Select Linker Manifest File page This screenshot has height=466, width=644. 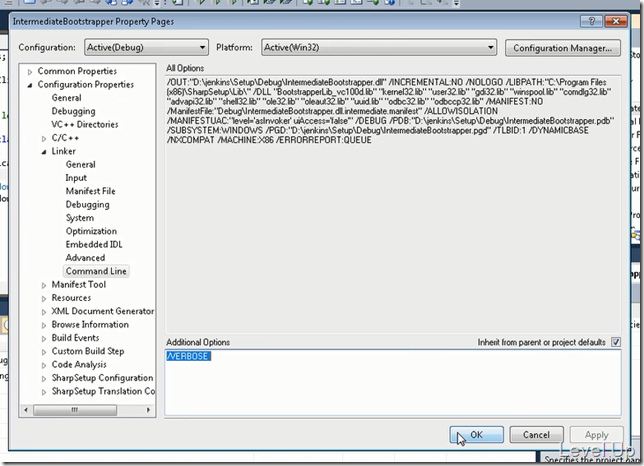[x=90, y=191]
